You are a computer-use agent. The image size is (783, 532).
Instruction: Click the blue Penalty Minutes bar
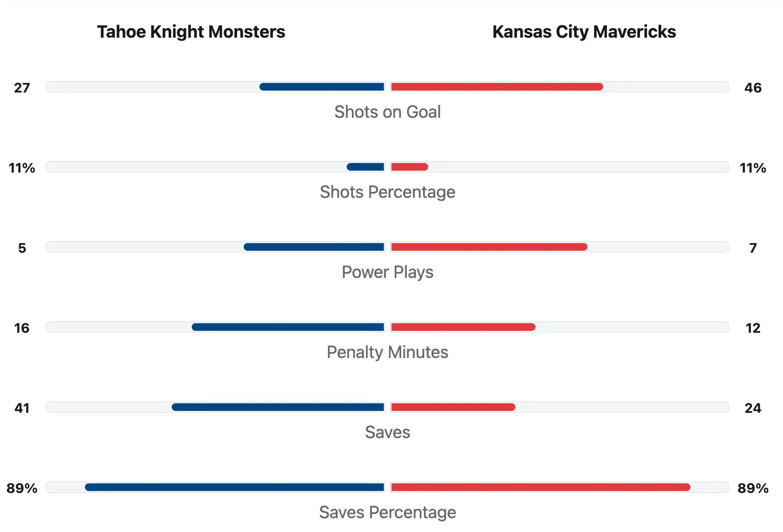(x=288, y=327)
